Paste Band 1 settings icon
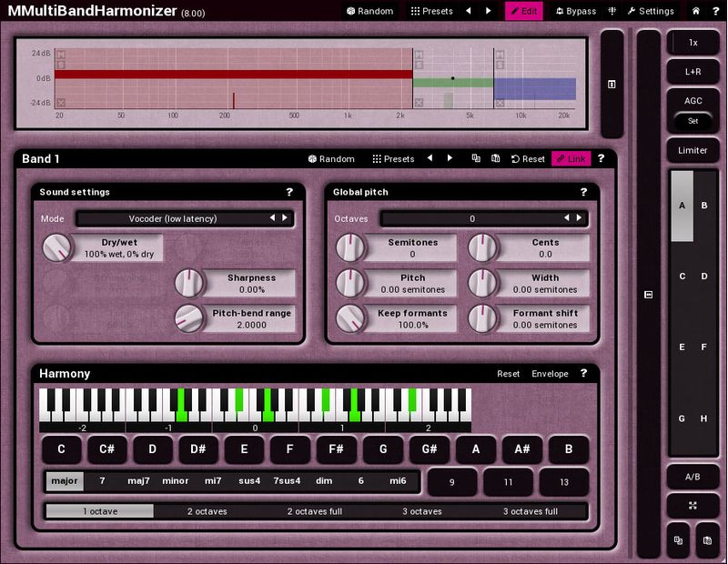The width and height of the screenshot is (728, 564). (x=495, y=158)
